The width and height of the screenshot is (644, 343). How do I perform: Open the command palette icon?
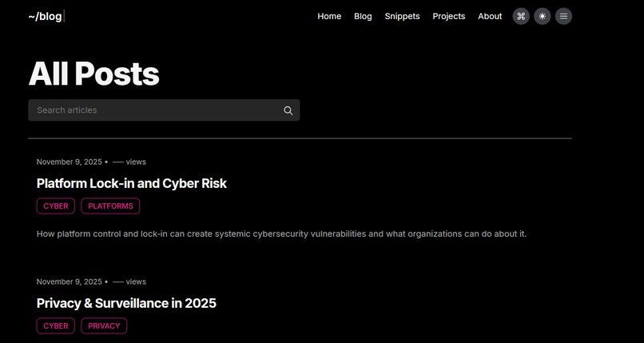pos(521,17)
